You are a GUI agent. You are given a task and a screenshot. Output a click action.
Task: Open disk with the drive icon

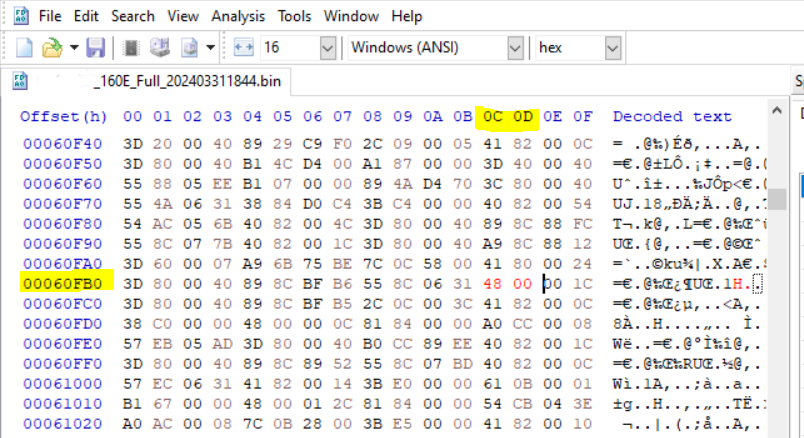pyautogui.click(x=159, y=48)
